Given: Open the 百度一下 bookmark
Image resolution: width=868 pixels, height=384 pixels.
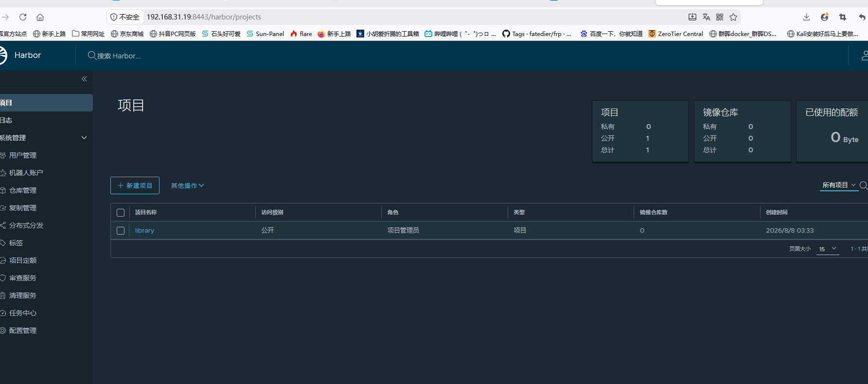Looking at the screenshot, I should pos(611,34).
